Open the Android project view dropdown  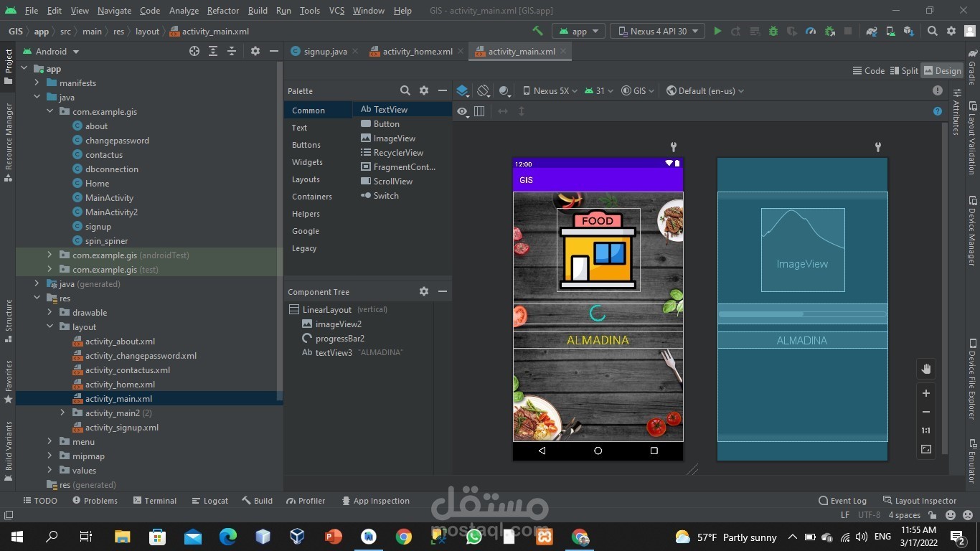tap(52, 51)
